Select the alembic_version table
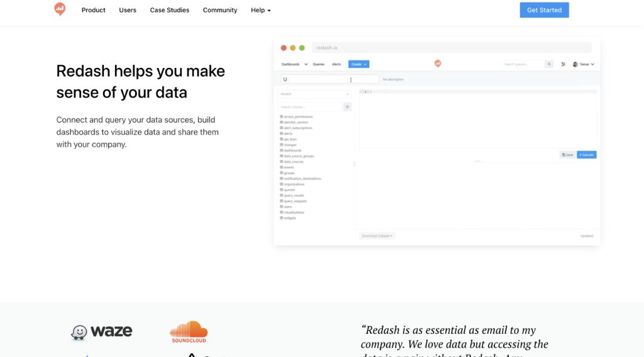This screenshot has height=357, width=644. 294,122
